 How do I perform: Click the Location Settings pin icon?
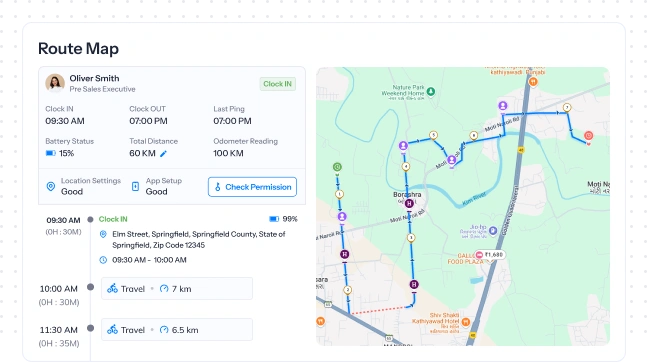point(51,187)
